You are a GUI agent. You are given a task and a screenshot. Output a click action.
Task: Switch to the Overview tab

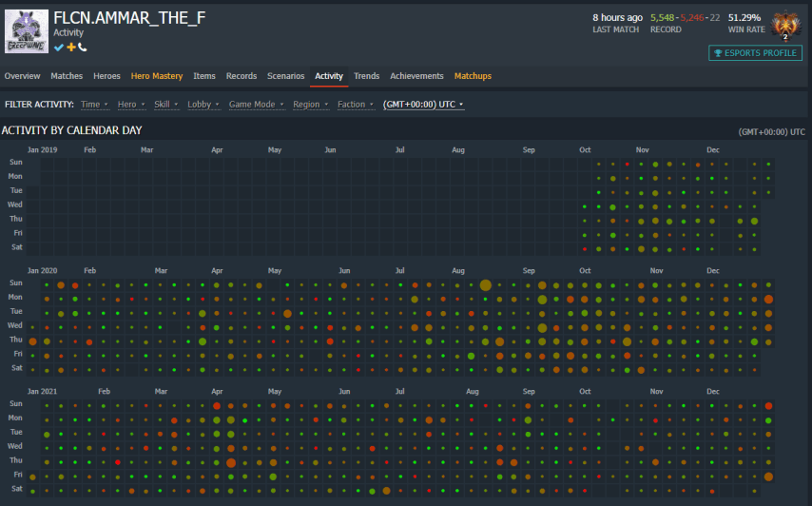pyautogui.click(x=22, y=76)
